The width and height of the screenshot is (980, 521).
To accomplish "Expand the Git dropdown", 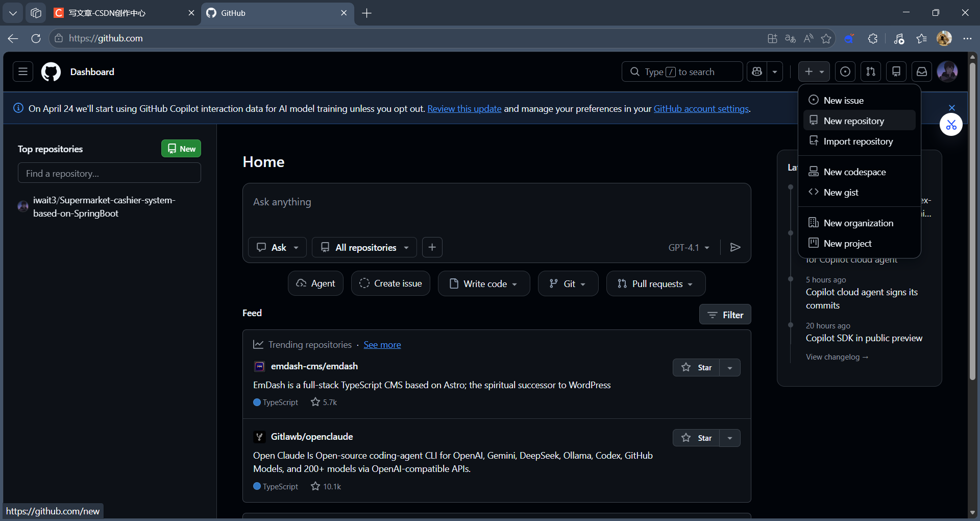I will click(568, 283).
